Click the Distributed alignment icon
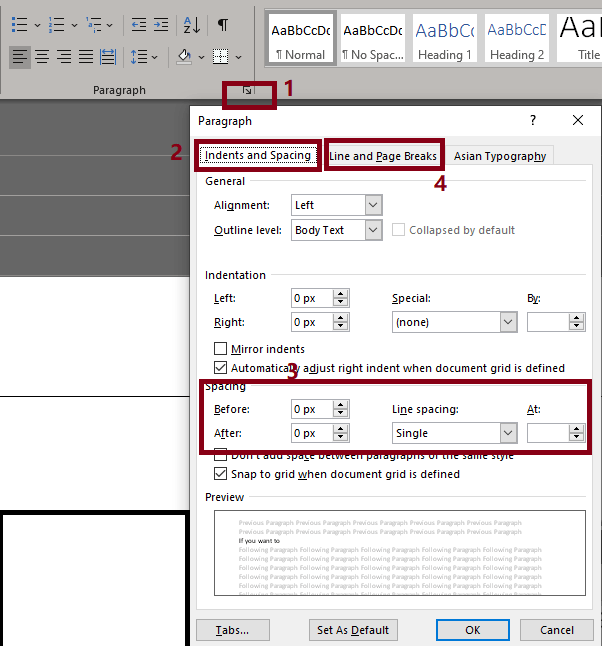The height and width of the screenshot is (646, 602). tap(108, 56)
